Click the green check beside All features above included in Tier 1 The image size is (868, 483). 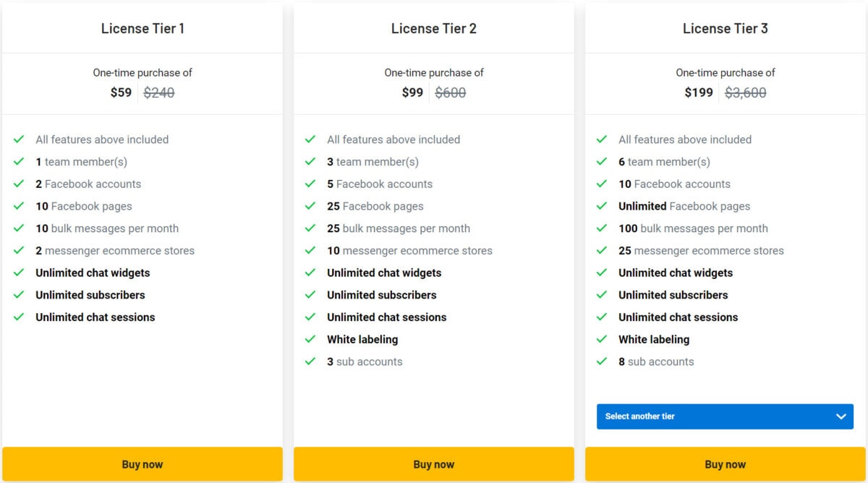click(20, 139)
